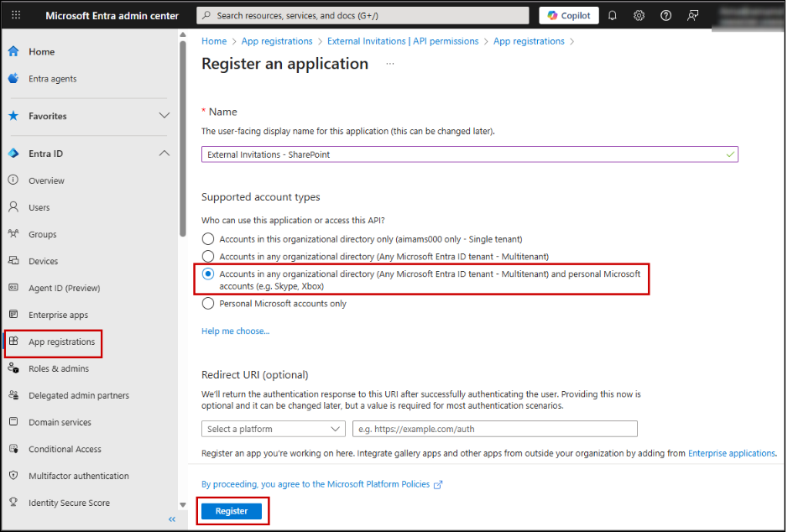Go to Conditional Access menu item
This screenshot has width=788, height=532.
[x=65, y=449]
